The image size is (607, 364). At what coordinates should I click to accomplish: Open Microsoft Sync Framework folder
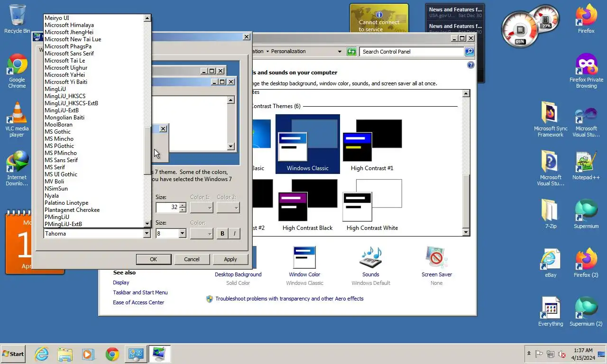(x=551, y=120)
